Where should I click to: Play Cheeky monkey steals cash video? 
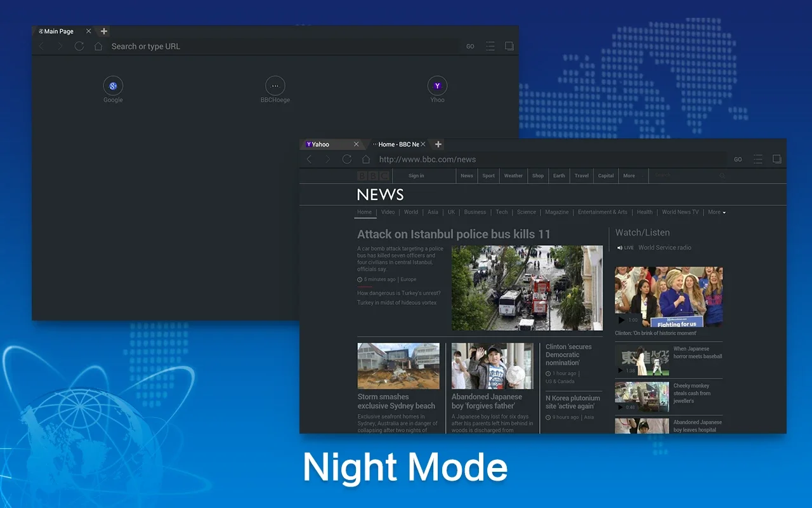tap(642, 396)
